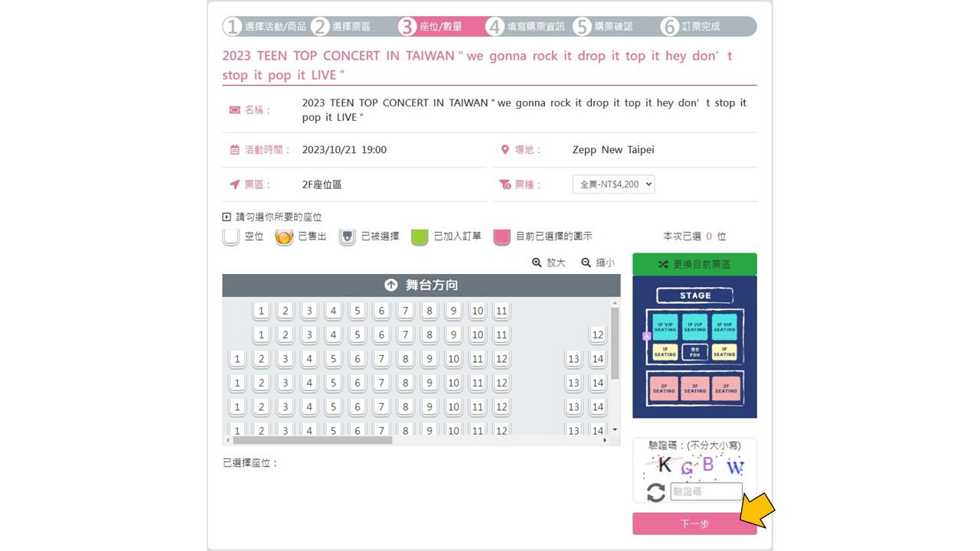Refresh the captcha with the circular arrows icon
Viewport: 980px width, 551px height.
click(656, 492)
